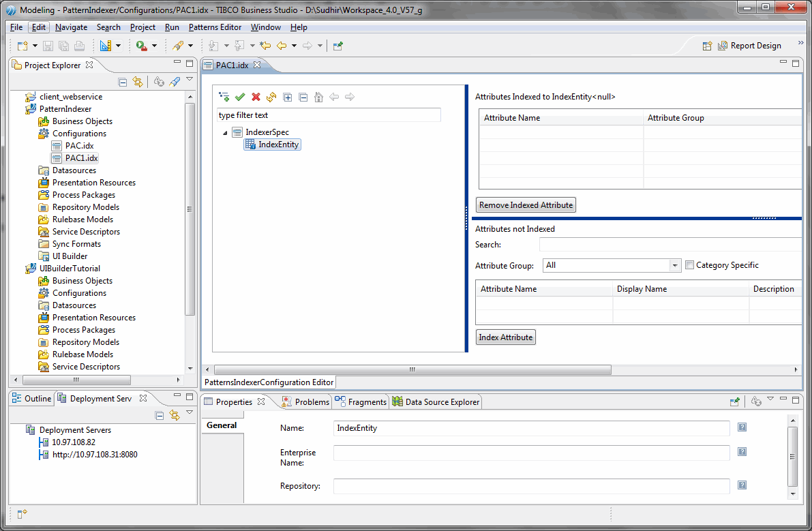
Task: Click the Project Explorer vertical scrollbar thumb
Action: pos(190,209)
